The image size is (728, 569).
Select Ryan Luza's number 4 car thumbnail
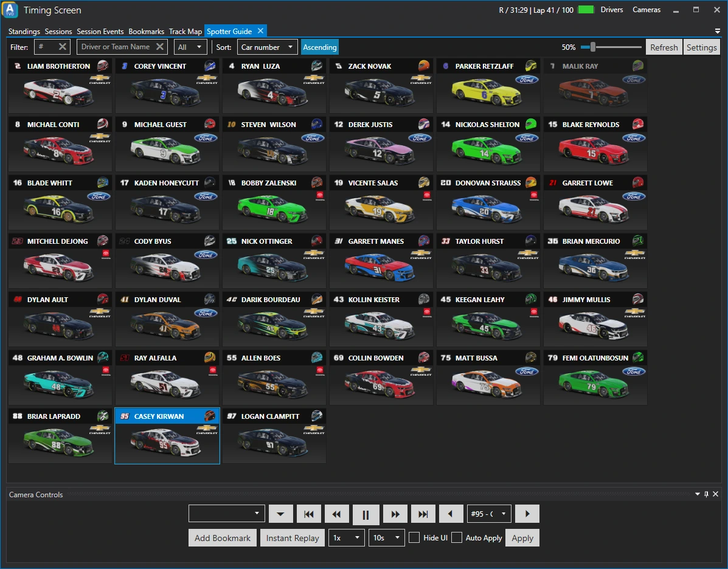(272, 92)
